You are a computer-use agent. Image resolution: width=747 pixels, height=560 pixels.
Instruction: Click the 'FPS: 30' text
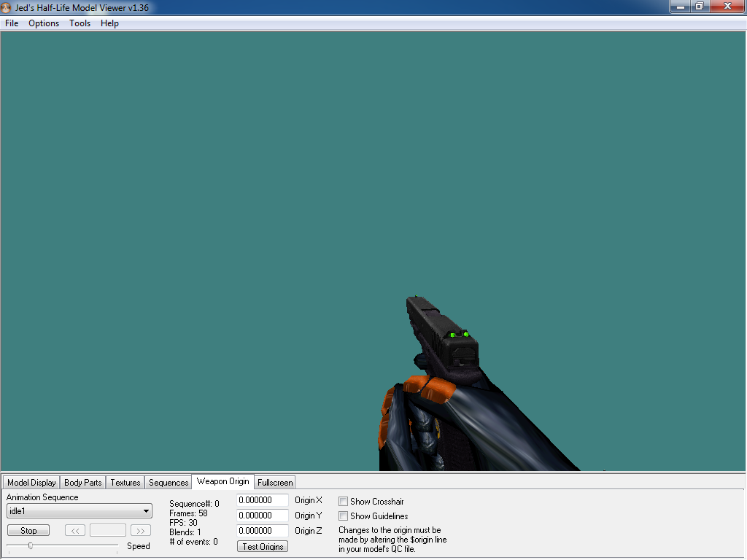[183, 523]
